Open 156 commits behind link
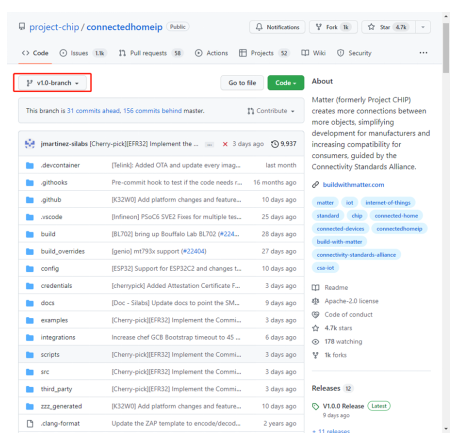Viewport: 456px width, 445px height. pyautogui.click(x=152, y=111)
